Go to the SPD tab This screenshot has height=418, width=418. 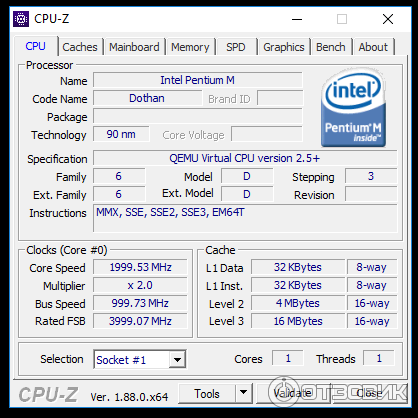236,47
